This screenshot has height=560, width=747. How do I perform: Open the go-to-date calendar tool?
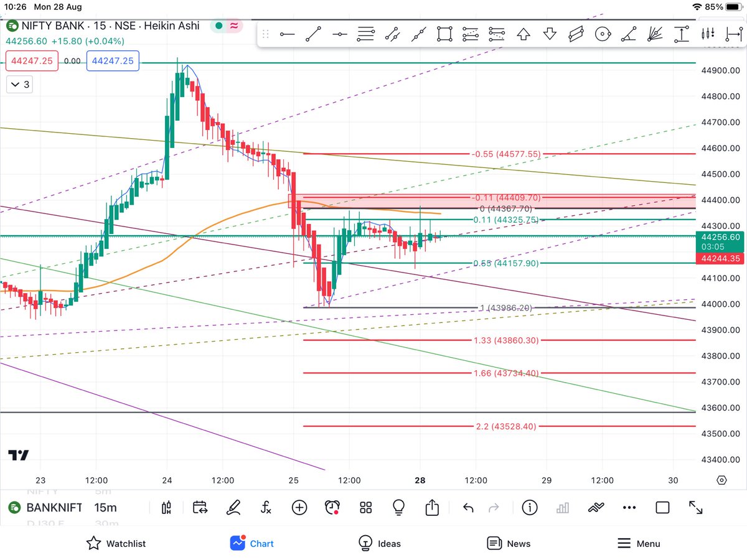[x=200, y=508]
